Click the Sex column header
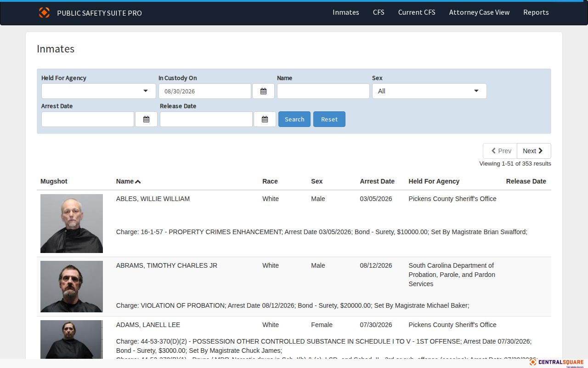588x368 pixels. click(x=317, y=181)
